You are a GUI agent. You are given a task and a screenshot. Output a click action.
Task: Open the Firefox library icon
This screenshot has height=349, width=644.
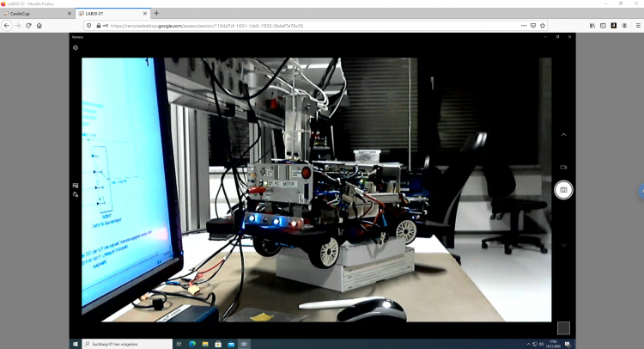click(x=592, y=26)
